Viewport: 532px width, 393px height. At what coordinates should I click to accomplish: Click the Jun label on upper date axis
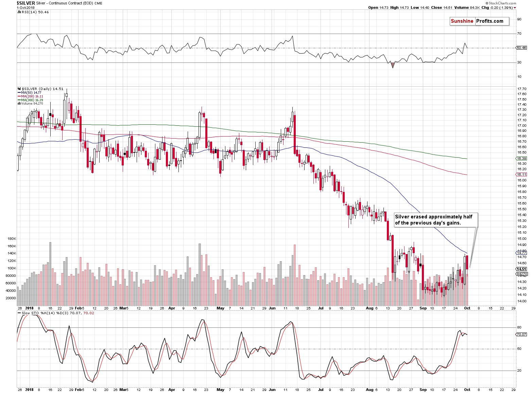(x=272, y=308)
